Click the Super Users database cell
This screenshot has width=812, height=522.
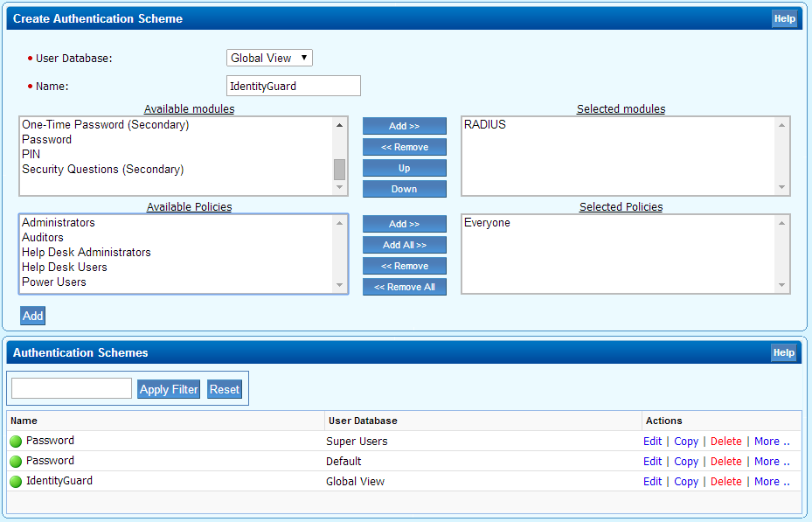(357, 442)
